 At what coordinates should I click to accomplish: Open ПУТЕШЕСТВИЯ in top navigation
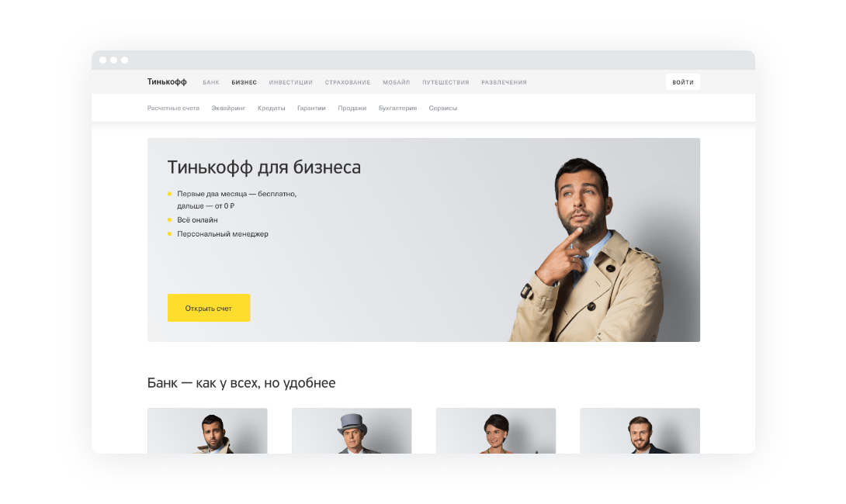tap(446, 82)
